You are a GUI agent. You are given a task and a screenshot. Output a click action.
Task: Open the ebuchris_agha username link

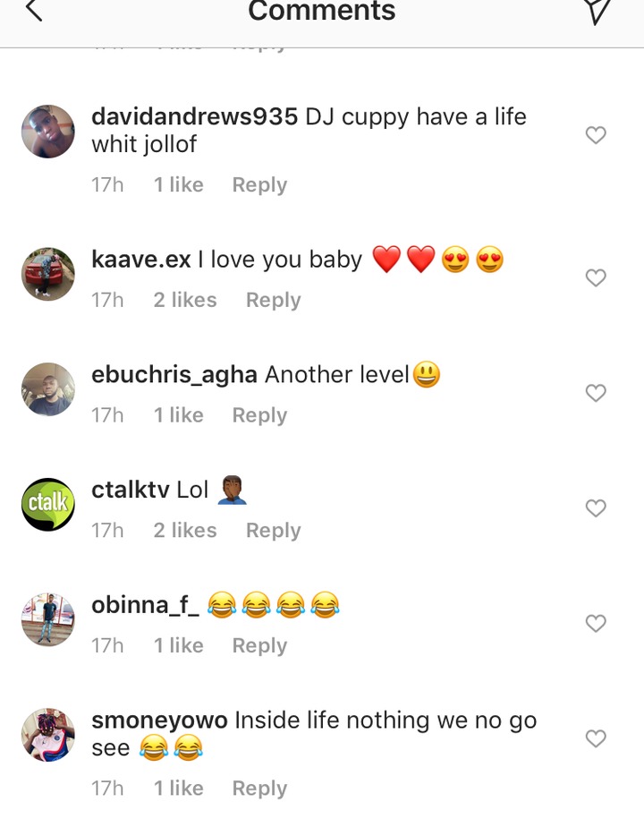(174, 375)
